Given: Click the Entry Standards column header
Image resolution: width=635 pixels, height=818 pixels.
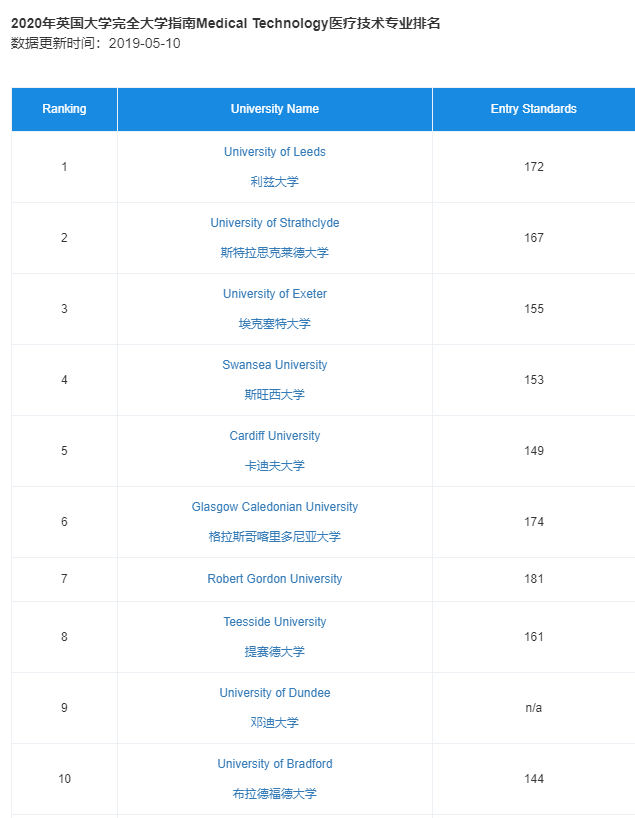Looking at the screenshot, I should pos(533,109).
